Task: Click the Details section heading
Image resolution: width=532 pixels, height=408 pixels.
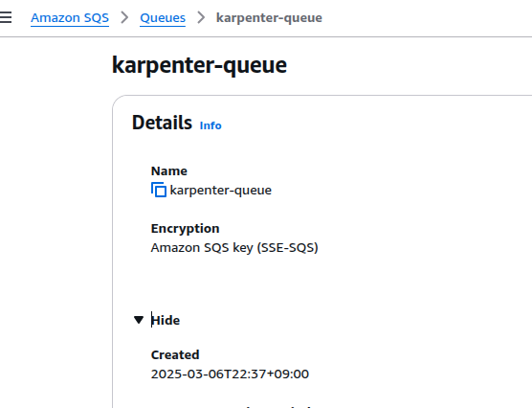Action: (x=162, y=123)
